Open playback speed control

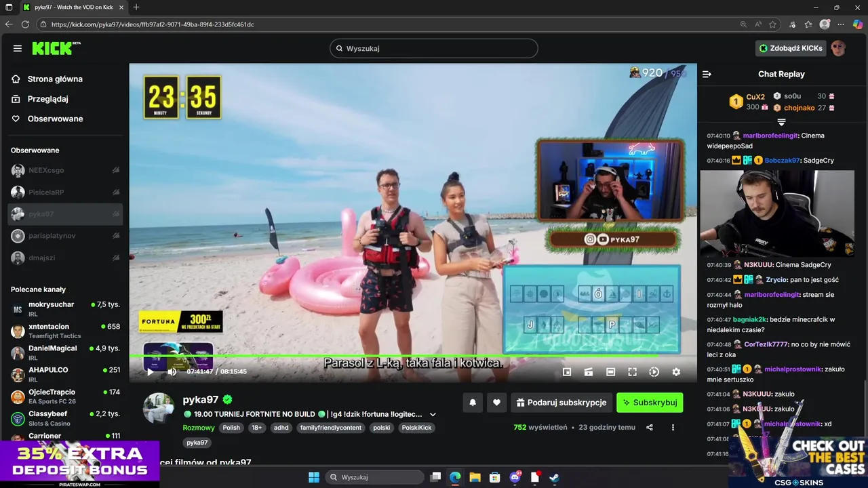pos(654,371)
